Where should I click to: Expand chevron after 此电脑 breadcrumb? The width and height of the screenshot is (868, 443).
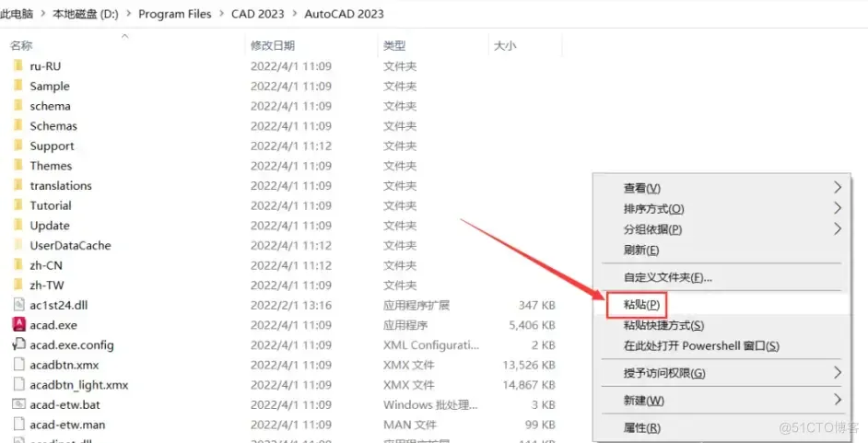42,14
